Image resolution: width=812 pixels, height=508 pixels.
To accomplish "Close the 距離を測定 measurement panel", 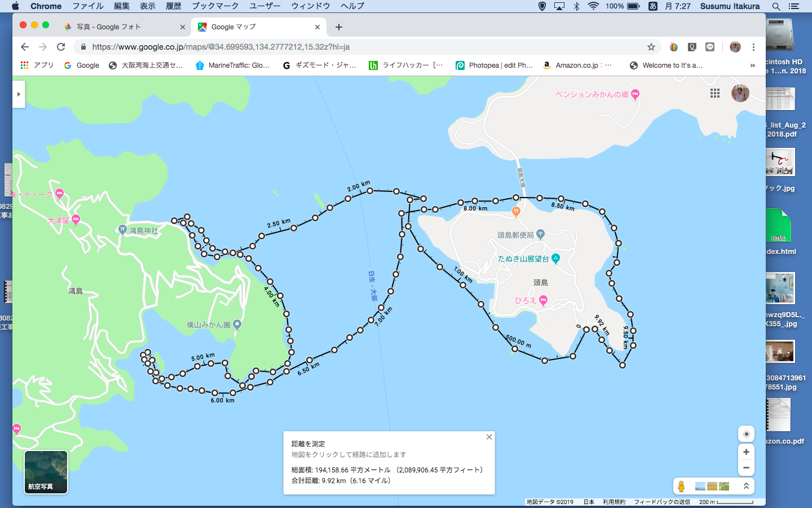I will 489,437.
